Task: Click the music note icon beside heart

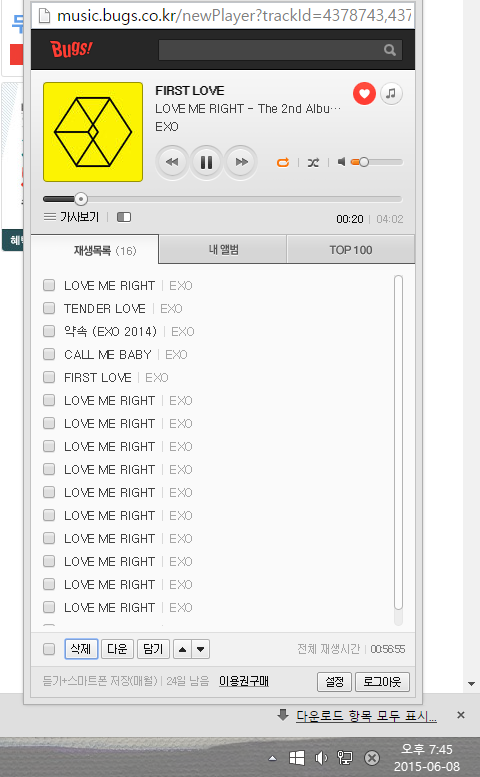Action: (x=391, y=93)
